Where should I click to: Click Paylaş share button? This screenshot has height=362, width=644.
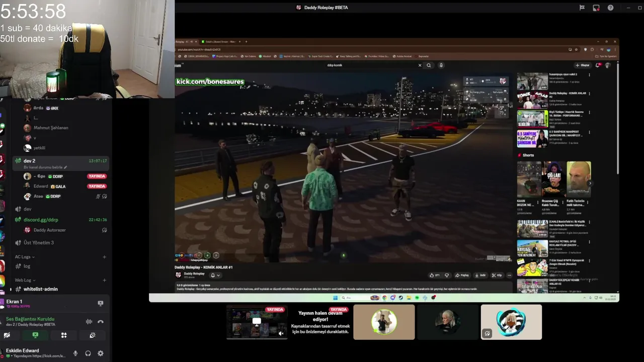[x=462, y=275]
